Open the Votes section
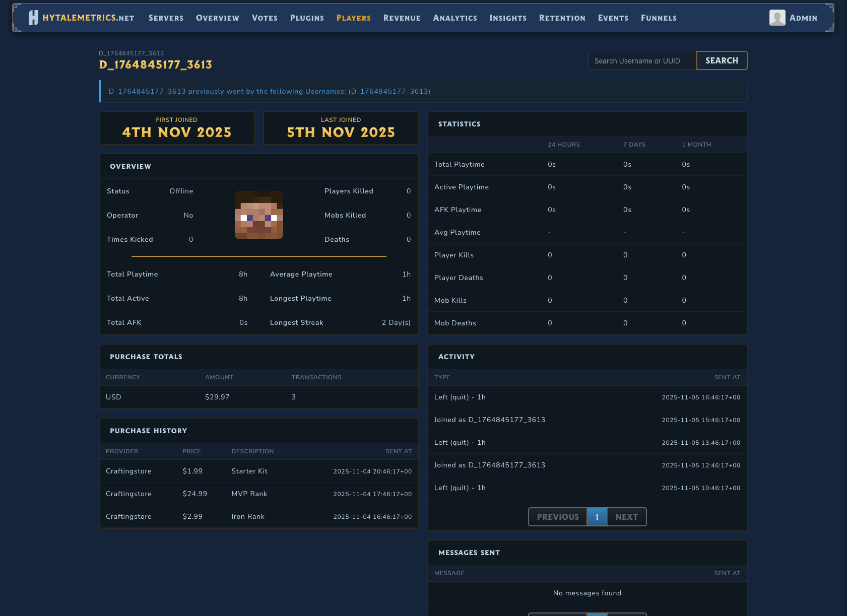 click(x=265, y=18)
